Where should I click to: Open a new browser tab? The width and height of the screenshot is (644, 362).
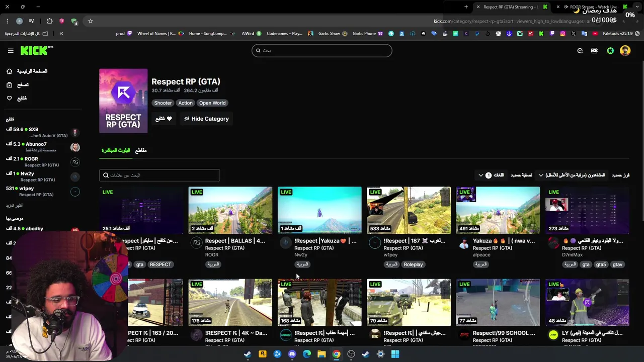[466, 7]
